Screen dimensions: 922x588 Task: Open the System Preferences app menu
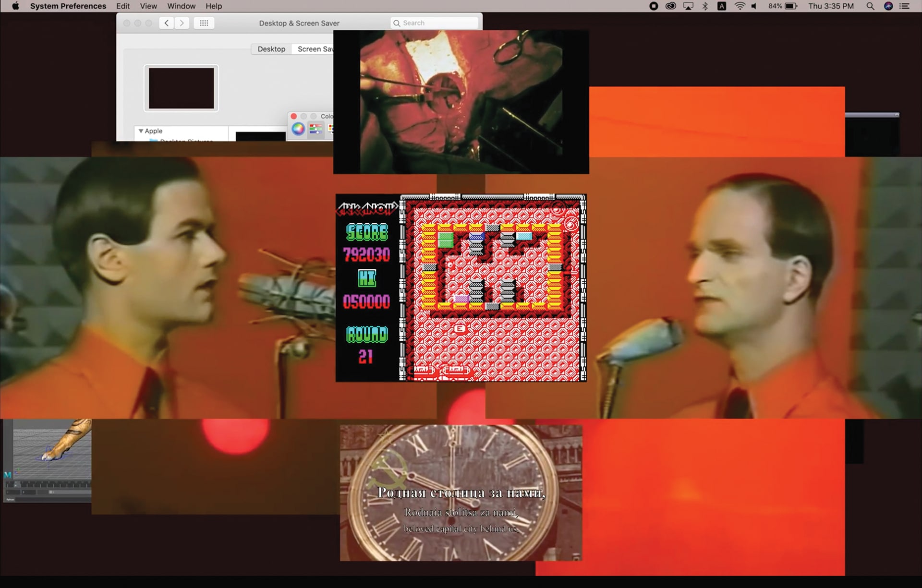coord(68,6)
